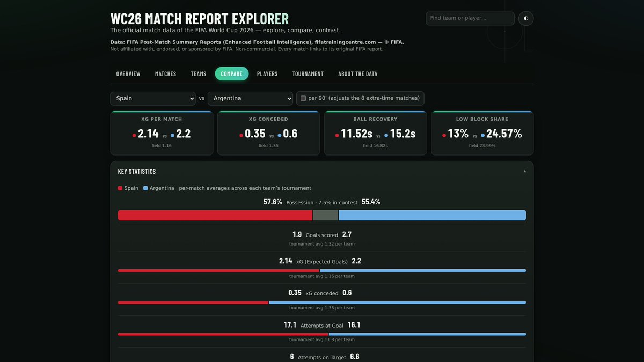This screenshot has width=644, height=362.
Task: Toggle the dark/light theme button
Action: (526, 18)
